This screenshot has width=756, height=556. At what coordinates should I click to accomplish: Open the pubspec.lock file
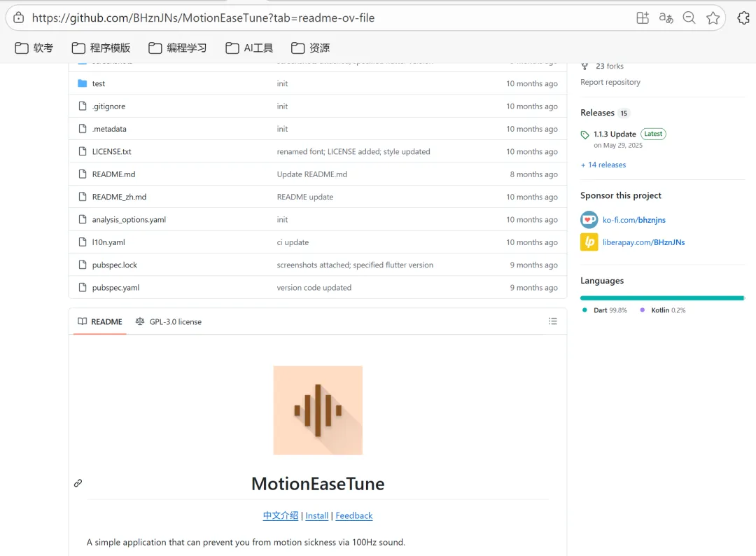(114, 265)
